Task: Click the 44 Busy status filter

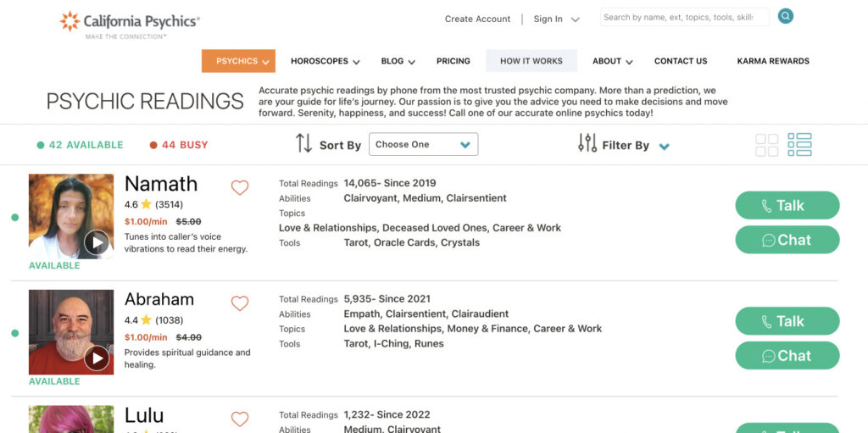Action: (x=179, y=145)
